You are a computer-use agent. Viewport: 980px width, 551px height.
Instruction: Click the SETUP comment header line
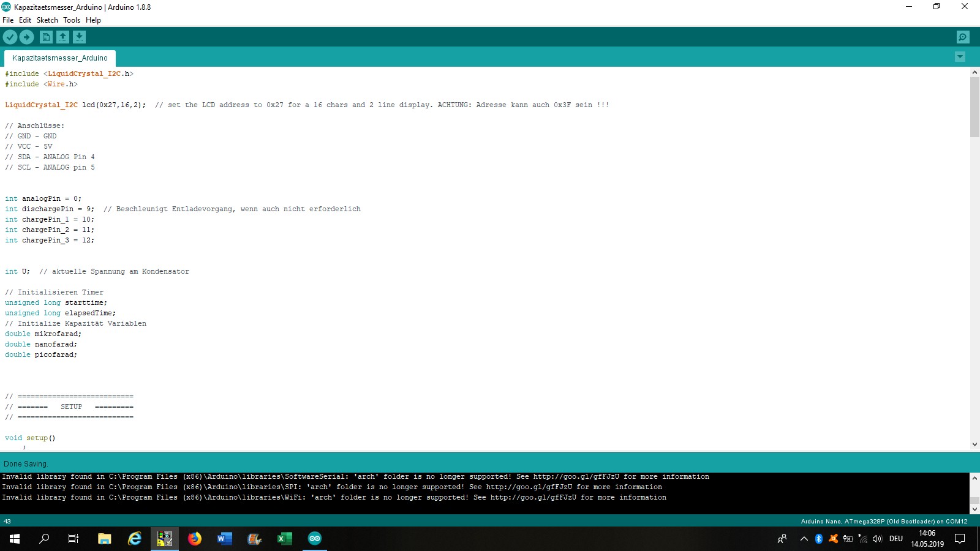pos(69,407)
